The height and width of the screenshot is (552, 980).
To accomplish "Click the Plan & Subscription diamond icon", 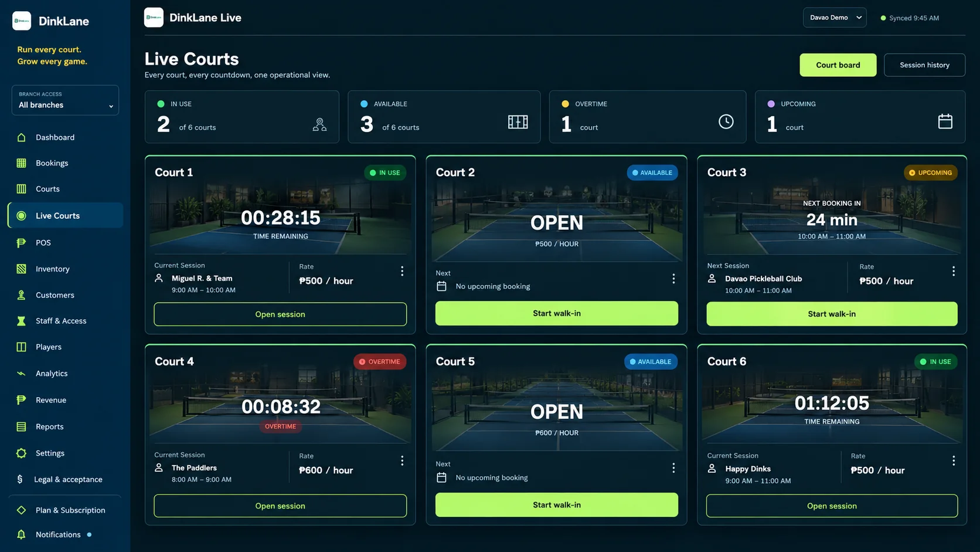I will coord(21,510).
